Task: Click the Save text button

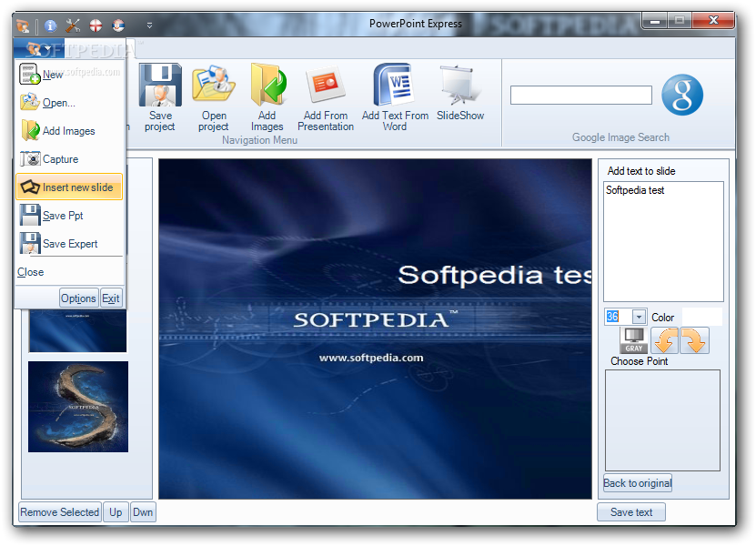Action: 631,512
